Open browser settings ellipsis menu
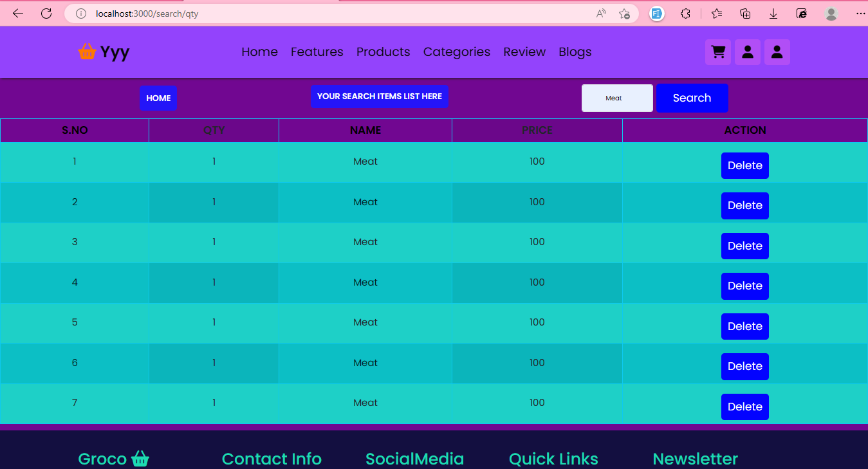Screen dimensions: 868x469 (x=860, y=13)
